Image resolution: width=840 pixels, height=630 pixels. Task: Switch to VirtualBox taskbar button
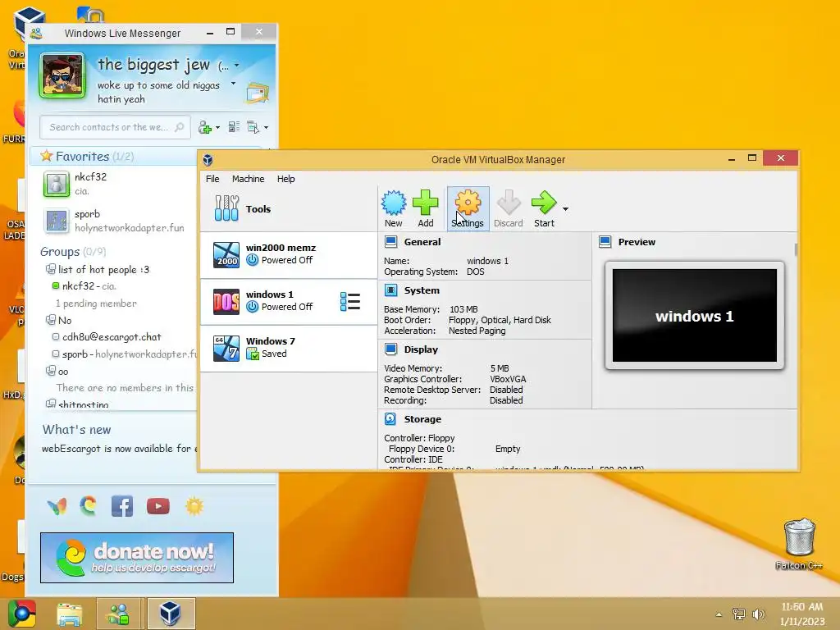tap(171, 614)
